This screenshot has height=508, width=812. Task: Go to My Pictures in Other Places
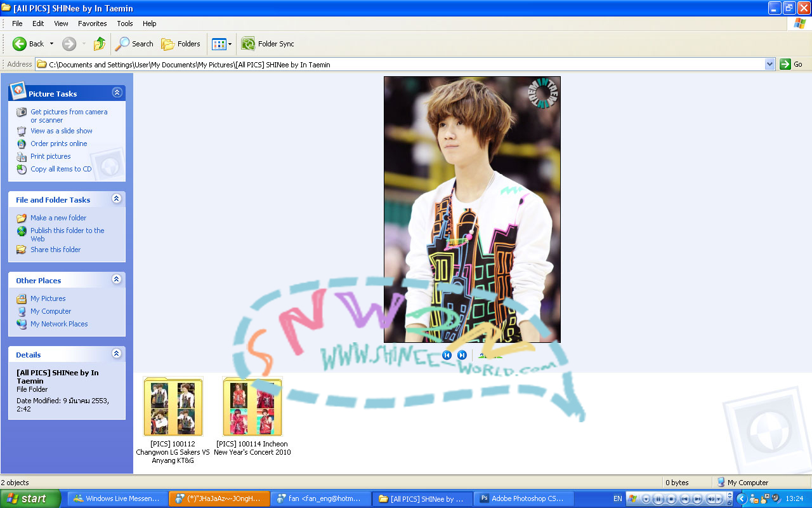(x=48, y=298)
